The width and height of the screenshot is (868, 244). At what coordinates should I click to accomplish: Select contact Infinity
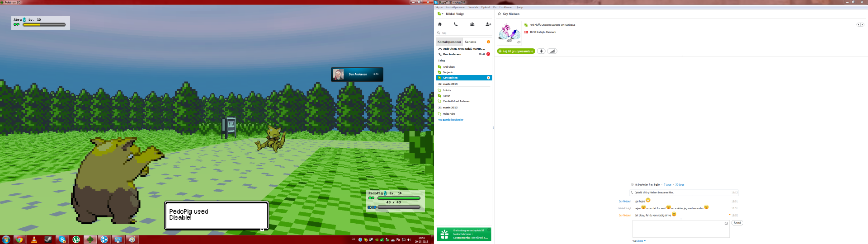(464, 90)
